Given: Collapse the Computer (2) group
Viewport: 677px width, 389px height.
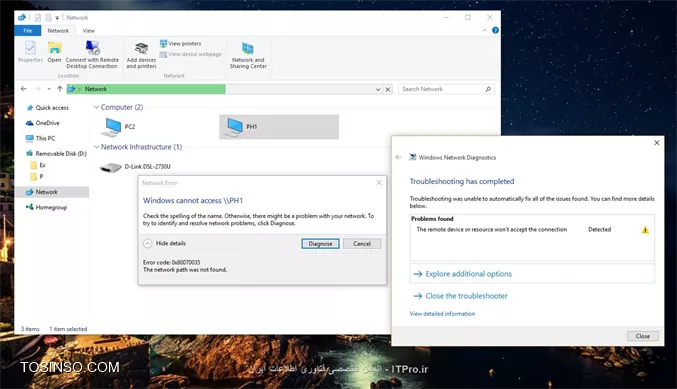Looking at the screenshot, I should [96, 107].
